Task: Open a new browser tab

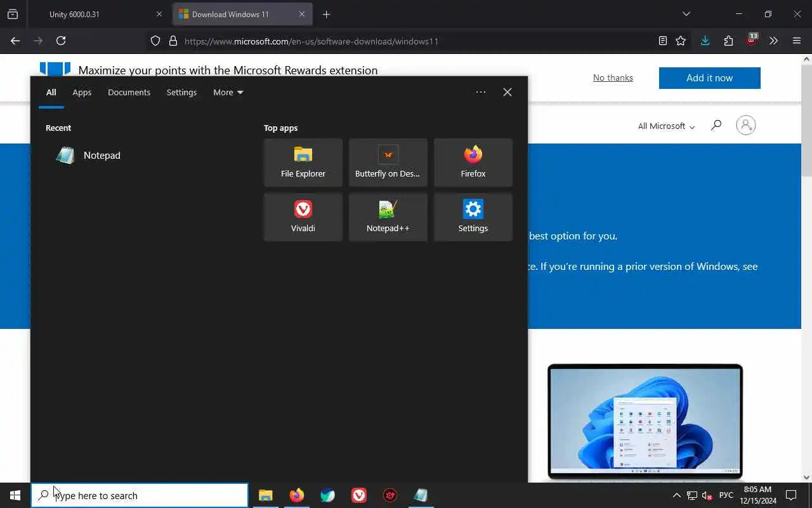Action: point(326,14)
